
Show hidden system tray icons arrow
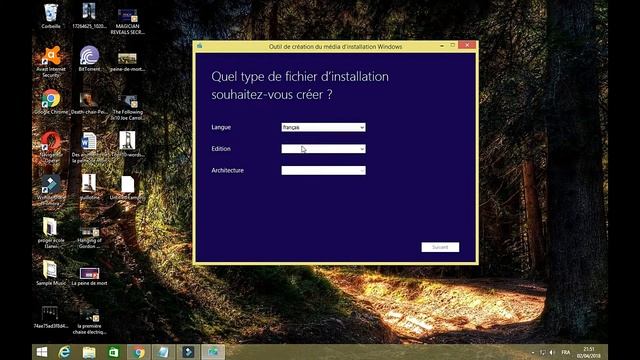(x=533, y=352)
